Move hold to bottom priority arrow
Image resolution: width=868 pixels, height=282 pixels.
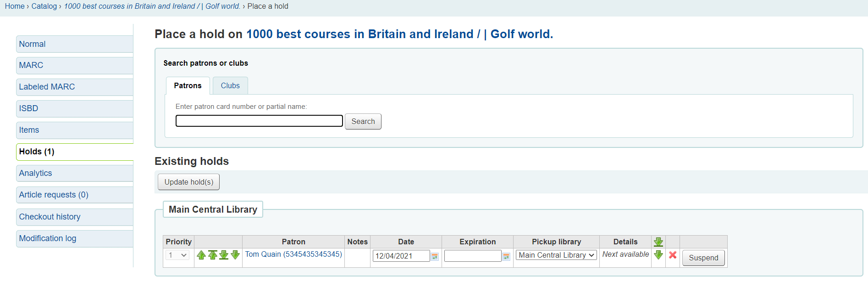[x=224, y=255]
